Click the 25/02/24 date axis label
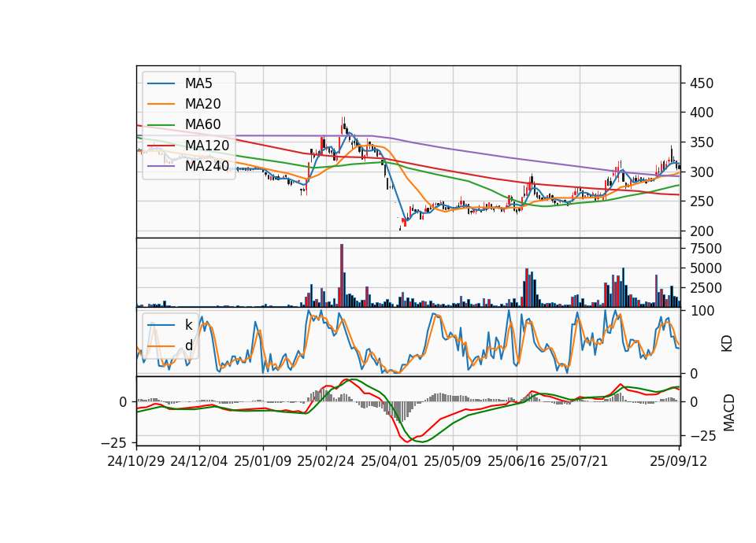 point(326,461)
